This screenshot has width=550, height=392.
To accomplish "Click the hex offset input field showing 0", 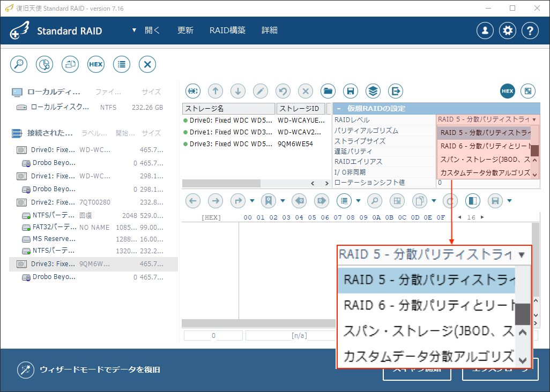I will [x=213, y=336].
